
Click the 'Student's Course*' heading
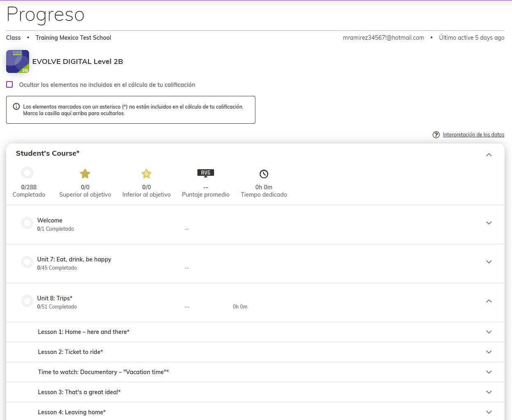pyautogui.click(x=48, y=153)
